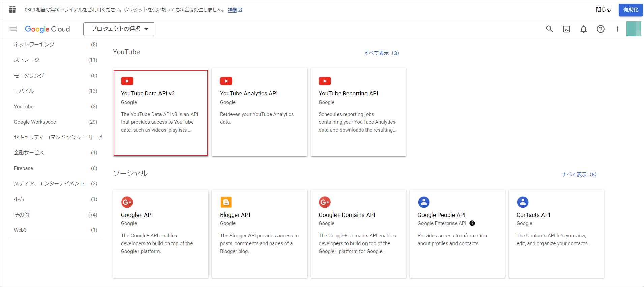
Task: Click 'Provides access to information' description
Action: [x=452, y=239]
